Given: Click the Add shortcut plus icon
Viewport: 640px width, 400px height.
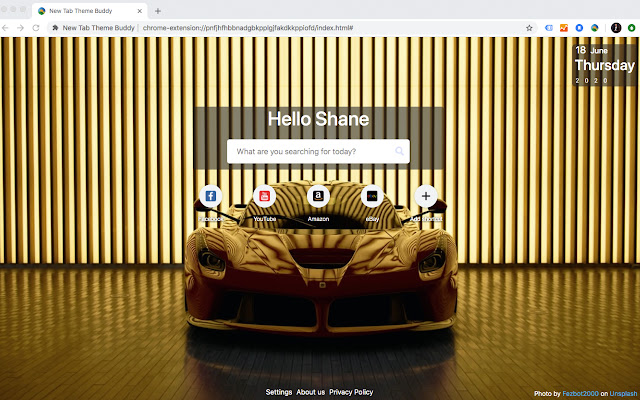Looking at the screenshot, I should [x=426, y=196].
